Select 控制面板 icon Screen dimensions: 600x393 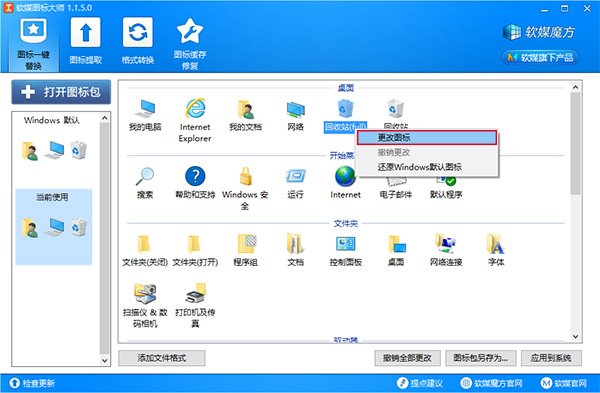tap(345, 251)
